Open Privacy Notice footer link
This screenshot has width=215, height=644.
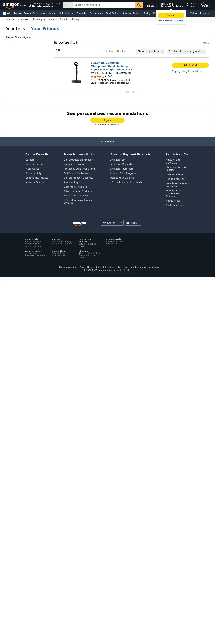click(x=86, y=267)
